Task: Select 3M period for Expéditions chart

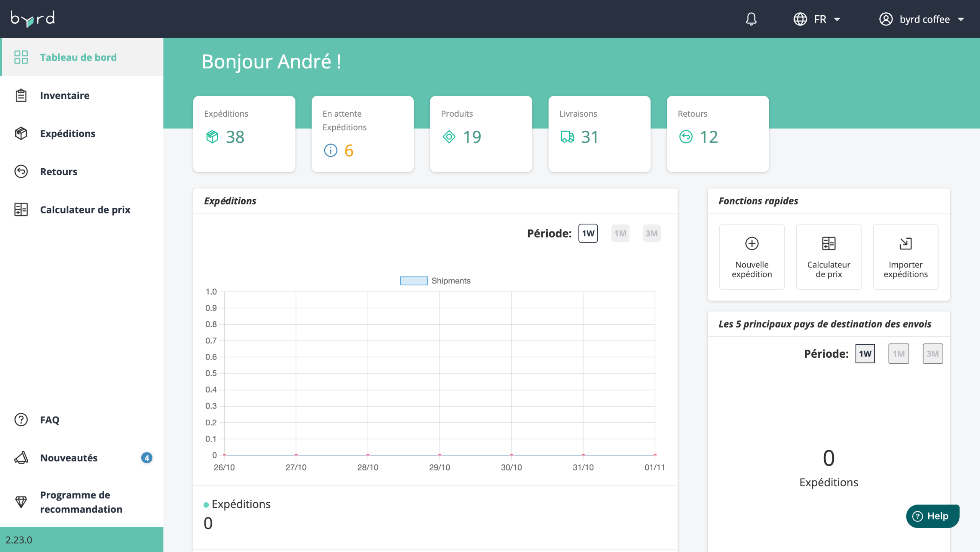Action: click(x=652, y=233)
